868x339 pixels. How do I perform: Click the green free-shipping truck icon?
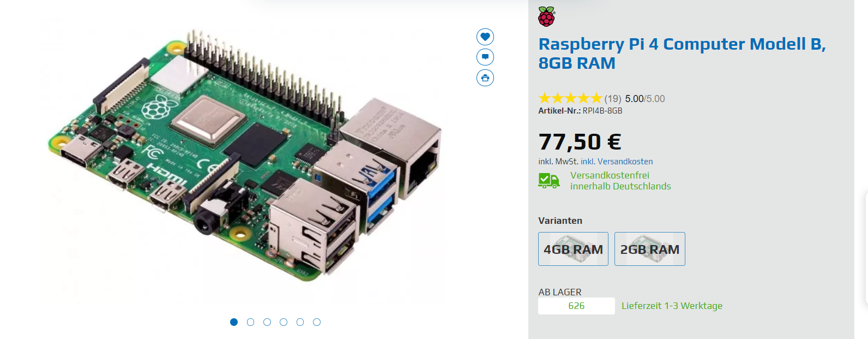tap(549, 181)
